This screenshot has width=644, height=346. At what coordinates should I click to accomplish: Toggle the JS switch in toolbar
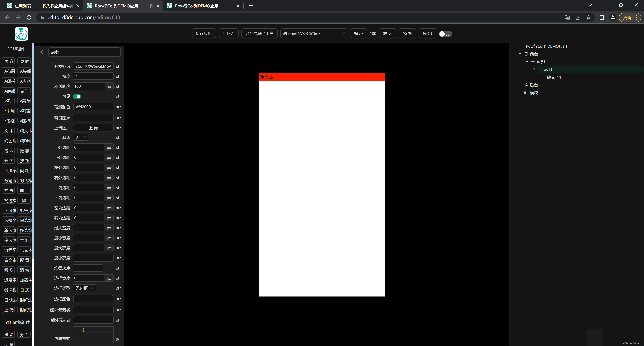pyautogui.click(x=445, y=34)
